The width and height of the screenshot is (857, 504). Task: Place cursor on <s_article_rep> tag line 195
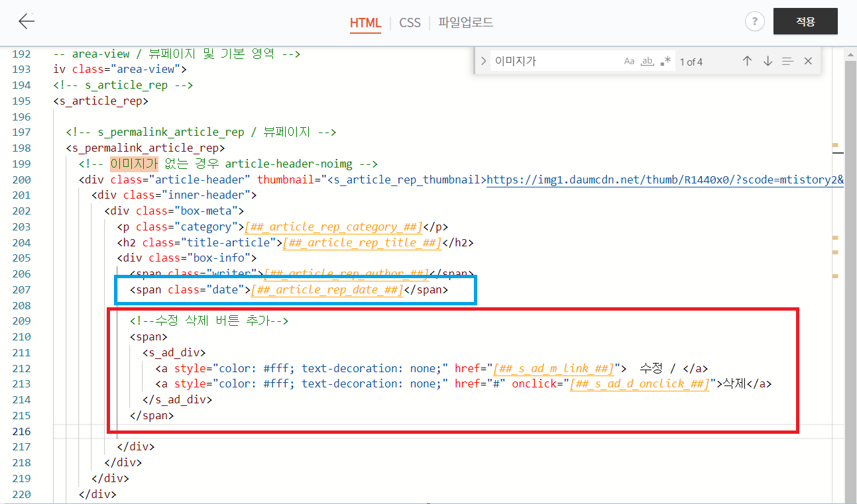coord(101,101)
